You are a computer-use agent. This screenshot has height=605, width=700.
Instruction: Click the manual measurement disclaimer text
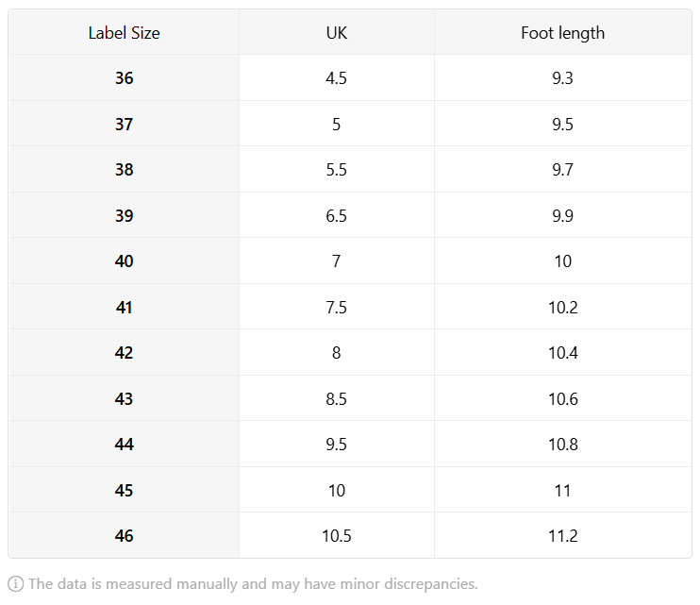click(253, 584)
